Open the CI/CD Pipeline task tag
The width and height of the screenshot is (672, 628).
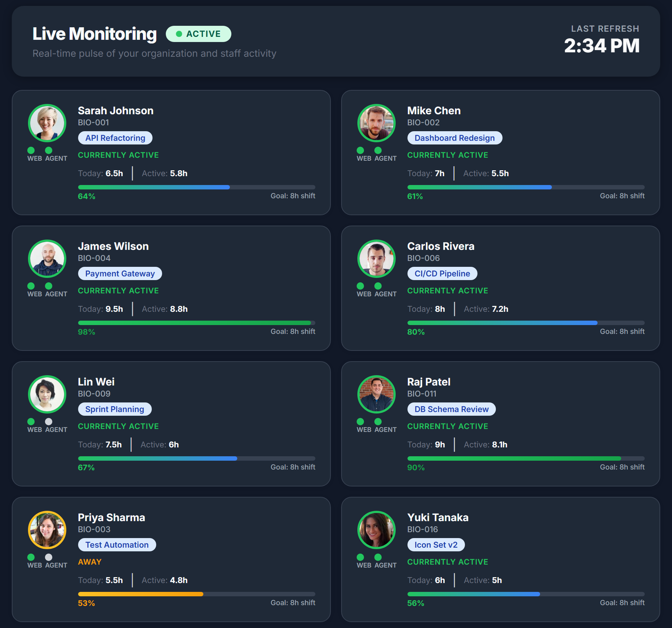tap(442, 273)
